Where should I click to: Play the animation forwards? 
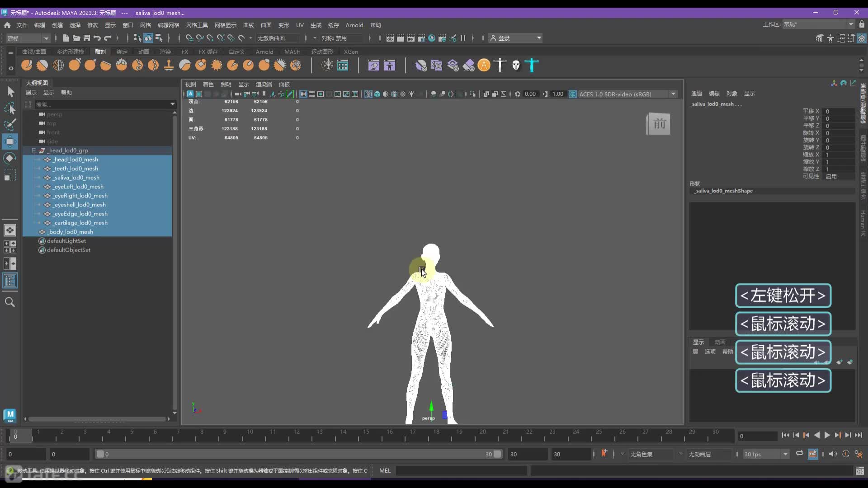pos(827,435)
